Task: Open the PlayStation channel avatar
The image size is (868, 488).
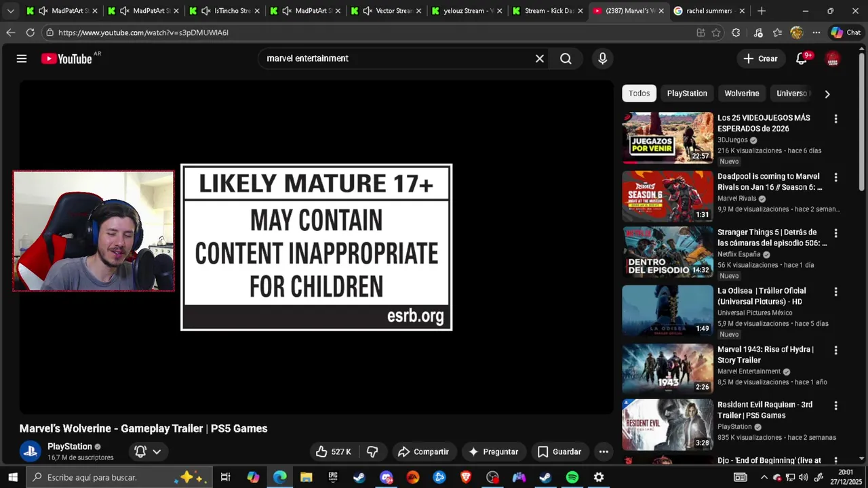Action: coord(31,451)
